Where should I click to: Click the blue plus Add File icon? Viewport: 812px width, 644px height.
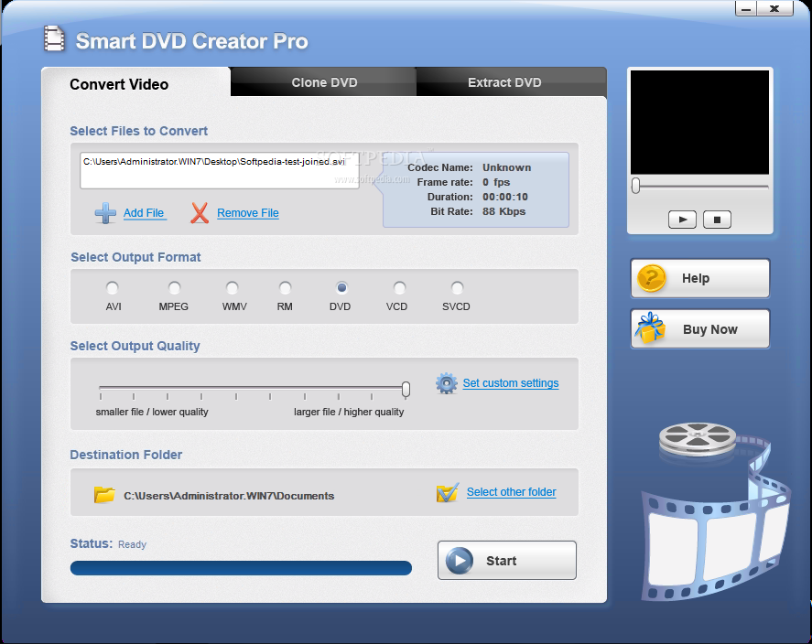point(105,213)
